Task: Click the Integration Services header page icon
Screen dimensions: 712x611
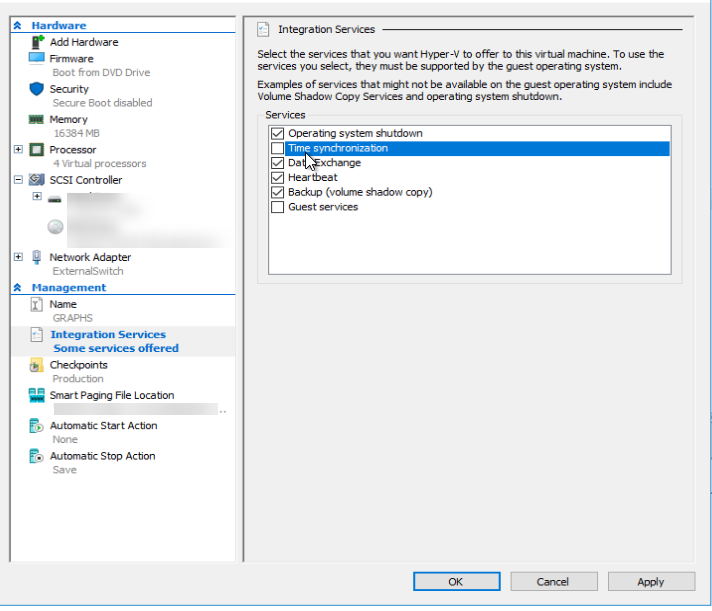Action: (263, 29)
